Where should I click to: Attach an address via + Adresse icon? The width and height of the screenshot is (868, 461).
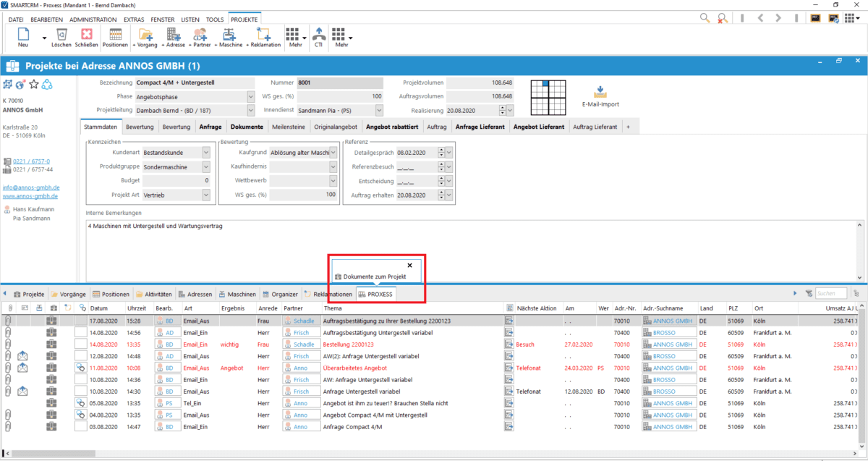click(174, 35)
